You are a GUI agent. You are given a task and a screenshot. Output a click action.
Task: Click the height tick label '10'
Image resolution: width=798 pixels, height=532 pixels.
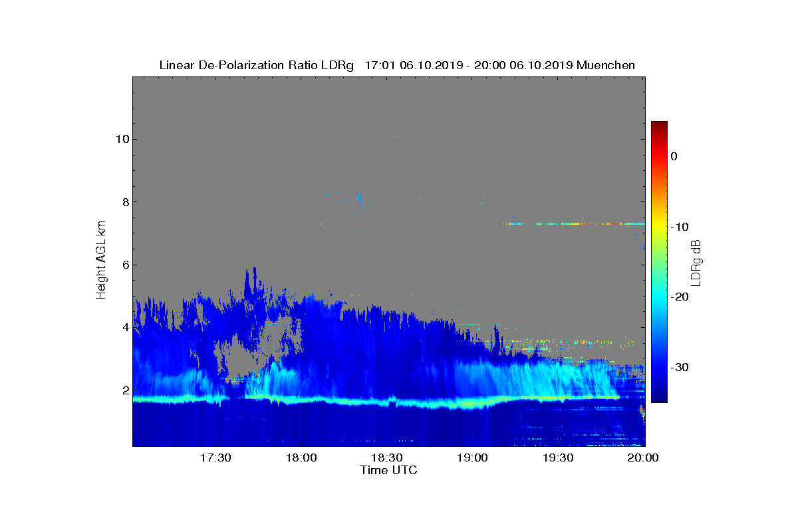(x=122, y=139)
